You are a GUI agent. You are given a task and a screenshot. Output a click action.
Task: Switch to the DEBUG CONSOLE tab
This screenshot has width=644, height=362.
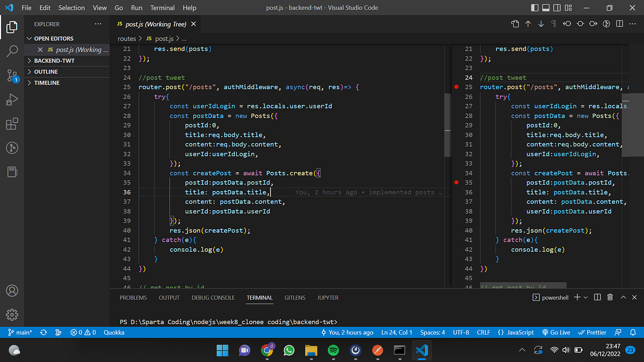pos(213,298)
